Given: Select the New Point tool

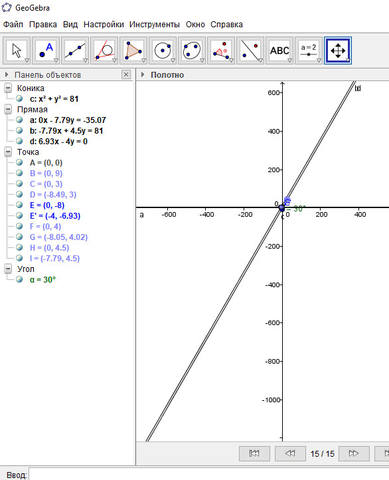Looking at the screenshot, I should coord(46,51).
